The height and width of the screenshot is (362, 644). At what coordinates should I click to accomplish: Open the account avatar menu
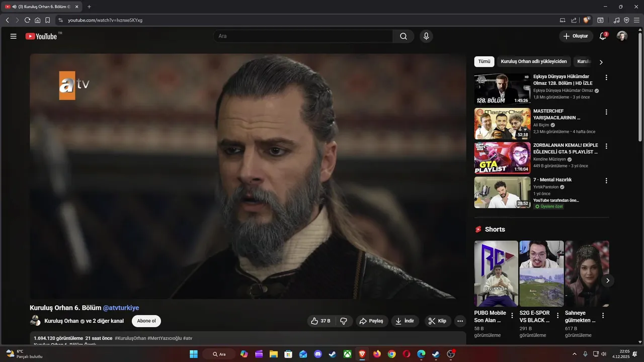[x=622, y=36]
